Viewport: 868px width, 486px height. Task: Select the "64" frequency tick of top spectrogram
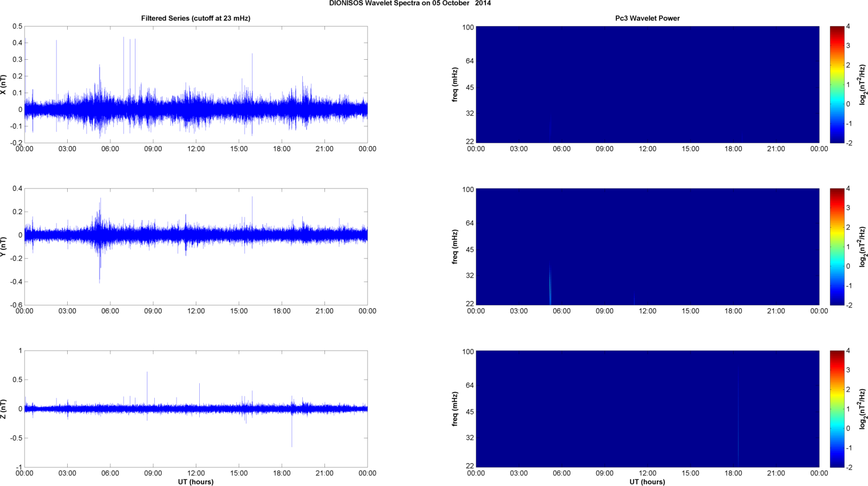(x=470, y=61)
